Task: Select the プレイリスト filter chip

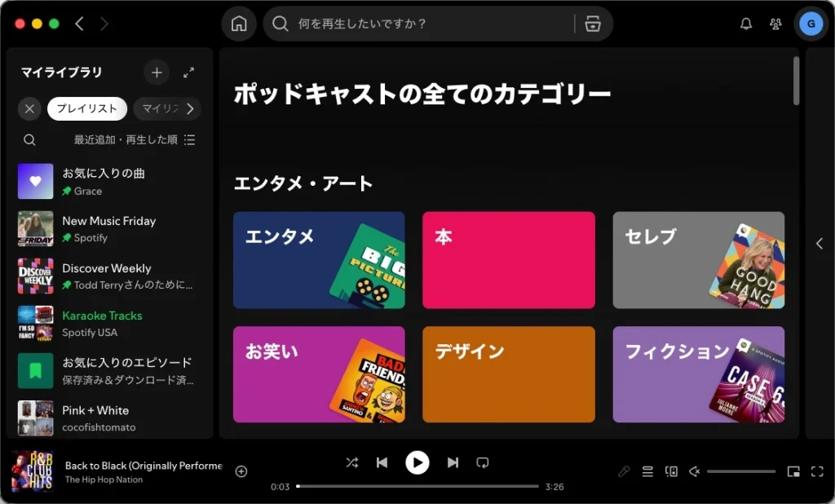Action: (x=86, y=108)
